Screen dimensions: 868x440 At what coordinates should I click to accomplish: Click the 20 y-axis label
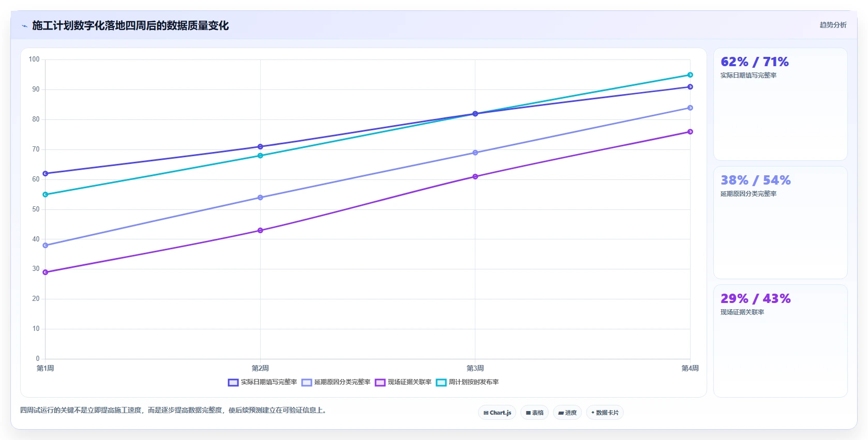pyautogui.click(x=36, y=299)
